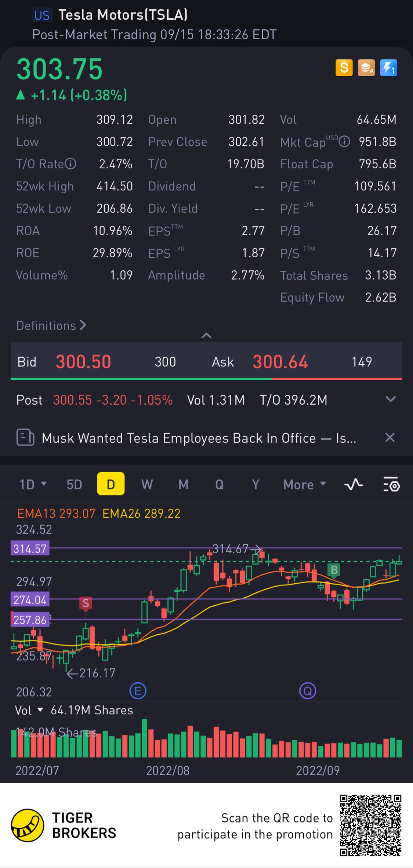Viewport: 413px width, 868px height.
Task: Tap the Post price 300.55 text
Action: point(72,400)
